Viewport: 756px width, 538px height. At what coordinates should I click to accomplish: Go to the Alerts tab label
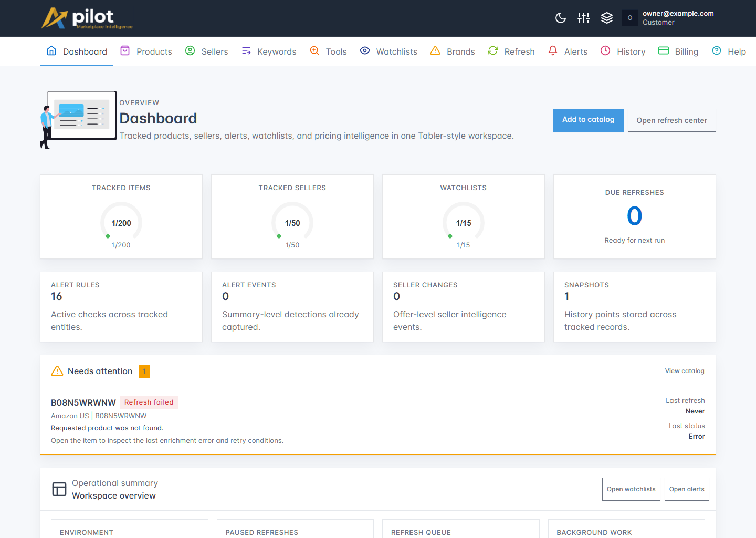pyautogui.click(x=575, y=51)
